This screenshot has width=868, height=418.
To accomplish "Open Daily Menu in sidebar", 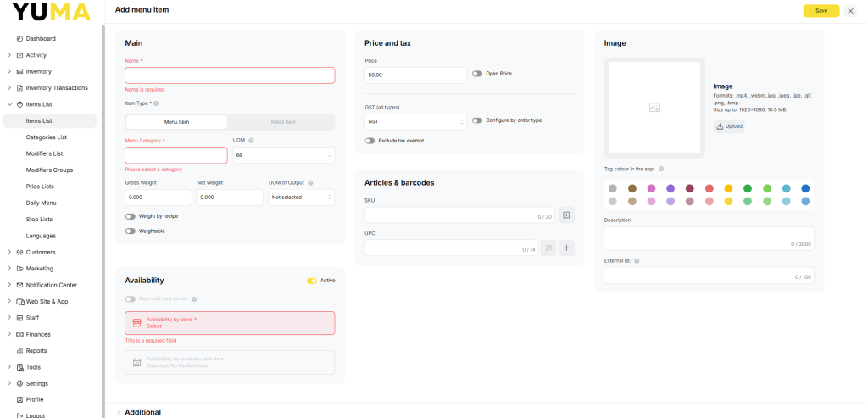I will (41, 203).
